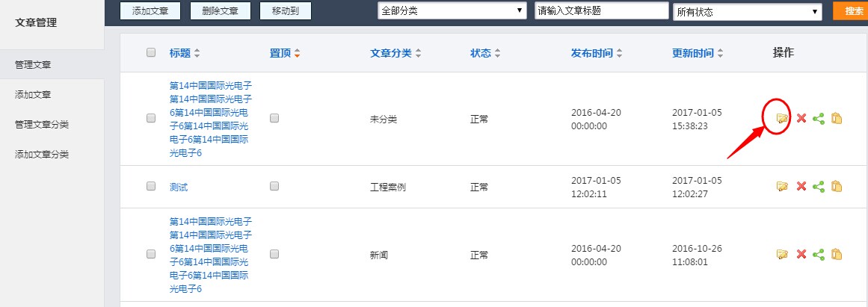This screenshot has width=868, height=307.
Task: Sort the table by 发布时间 column
Action: tap(597, 53)
